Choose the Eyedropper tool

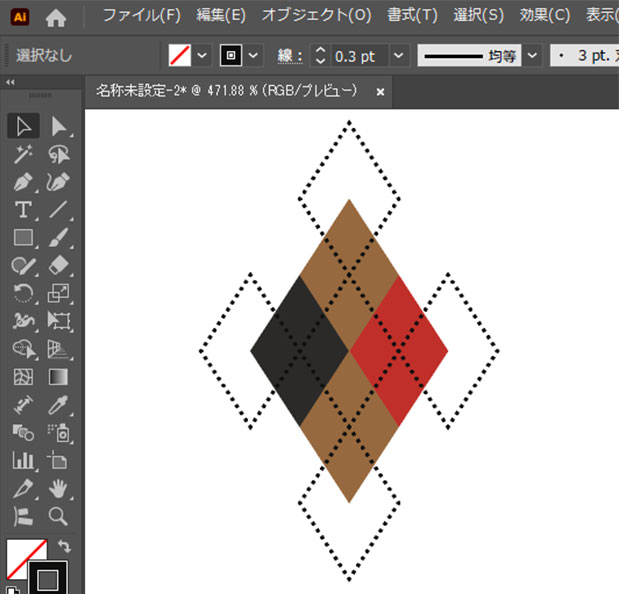[59, 405]
